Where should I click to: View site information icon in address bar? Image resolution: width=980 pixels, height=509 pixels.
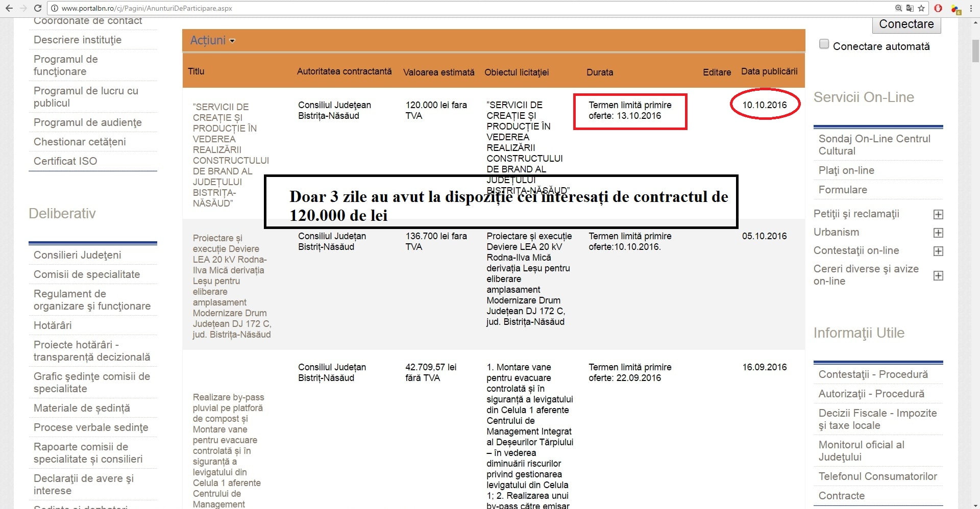click(54, 8)
